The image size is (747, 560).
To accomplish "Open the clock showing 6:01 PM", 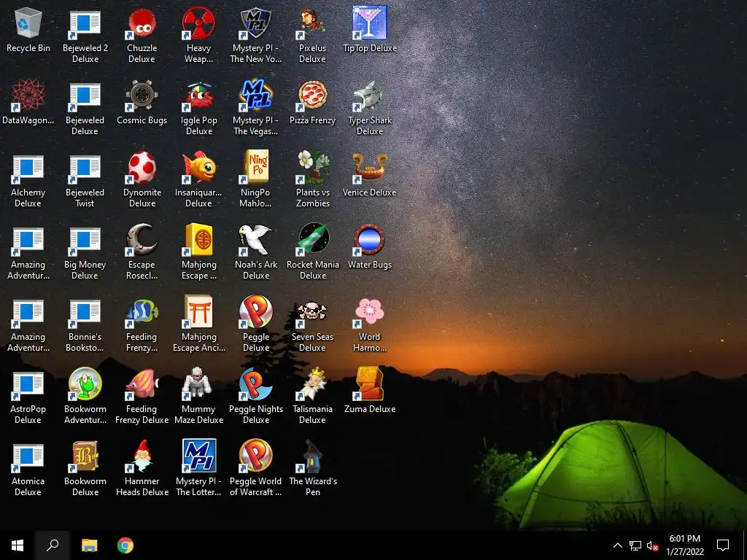I will click(684, 545).
